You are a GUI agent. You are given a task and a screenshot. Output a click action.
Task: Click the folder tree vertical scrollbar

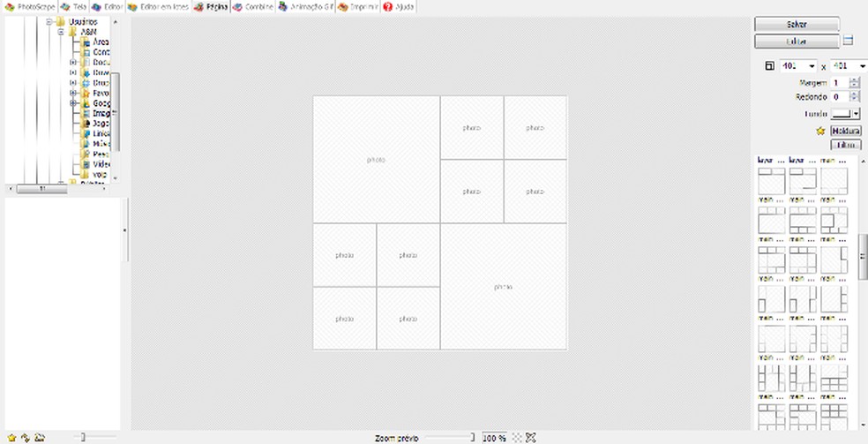pos(116,110)
